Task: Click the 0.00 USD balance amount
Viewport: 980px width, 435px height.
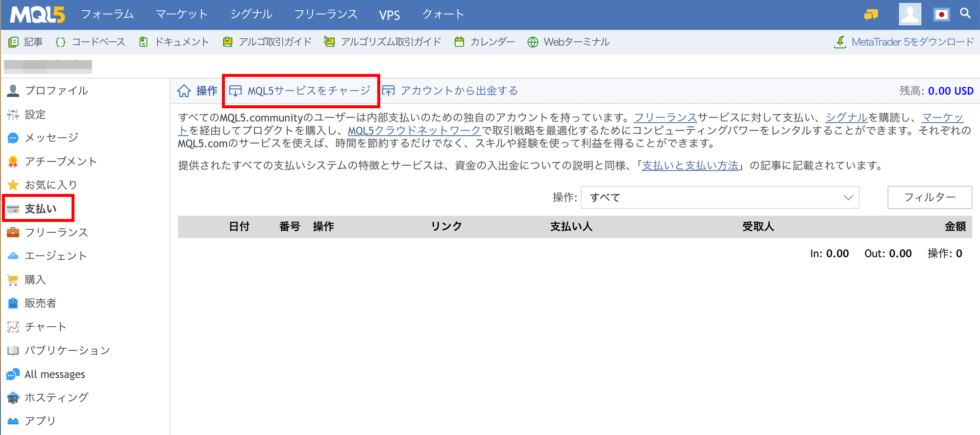Action: click(951, 91)
